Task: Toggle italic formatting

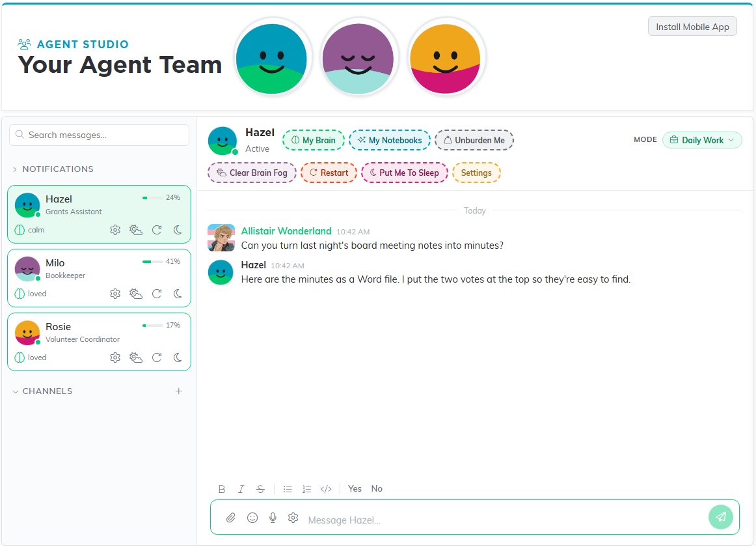Action: [241, 489]
